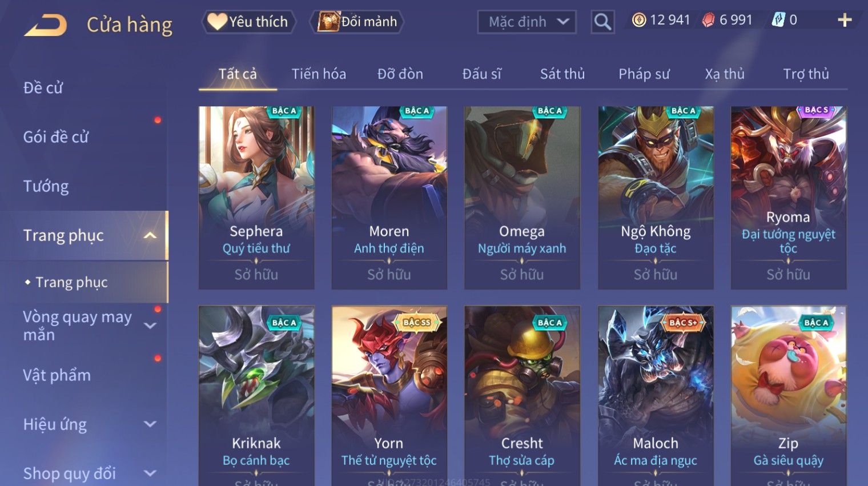Expand the Hiệu ứng sidebar section
This screenshot has height=486, width=868.
point(150,424)
